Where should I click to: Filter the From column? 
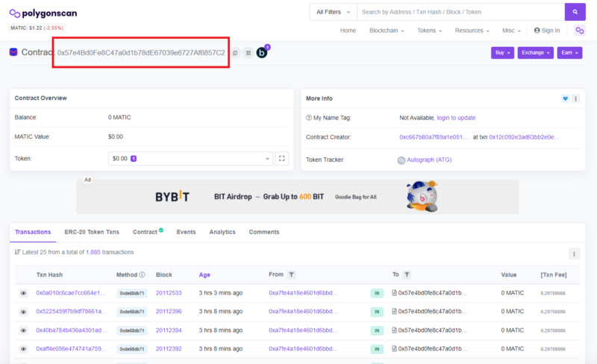pos(291,274)
